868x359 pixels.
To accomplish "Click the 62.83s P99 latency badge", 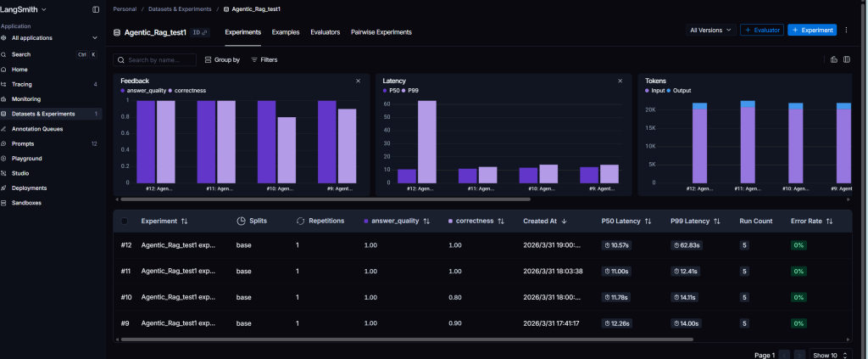I will coord(687,245).
